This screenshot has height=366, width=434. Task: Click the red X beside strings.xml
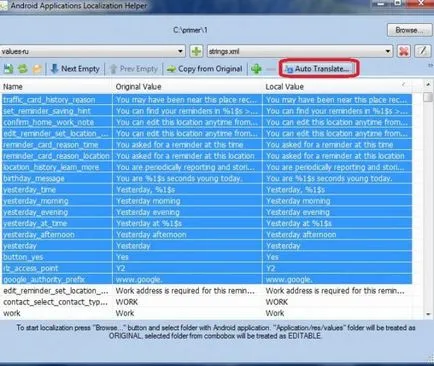click(x=404, y=51)
